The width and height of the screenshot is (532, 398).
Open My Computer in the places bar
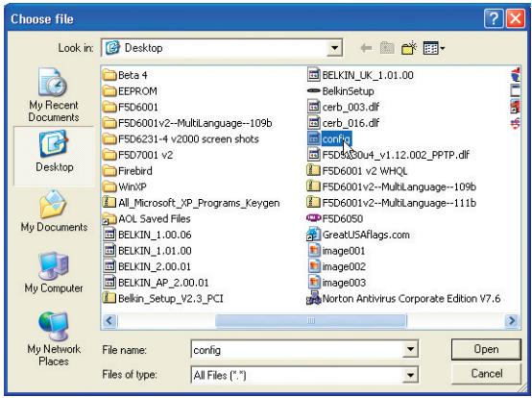tap(54, 272)
